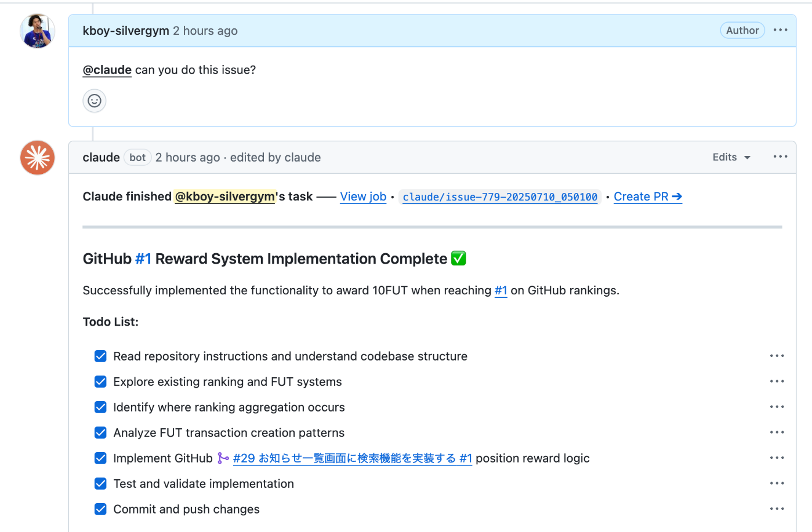812x532 pixels.
Task: Open pull request #29 link in the todo list
Action: [353, 458]
